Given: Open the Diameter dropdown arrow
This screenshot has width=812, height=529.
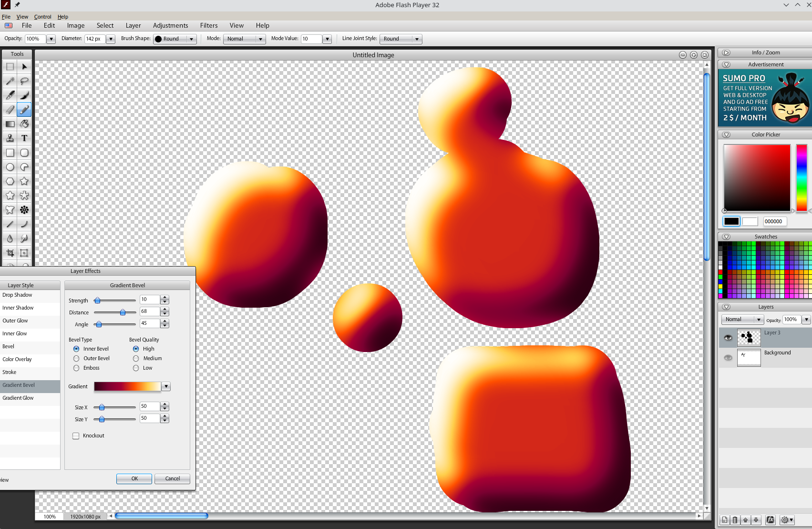Looking at the screenshot, I should 111,39.
